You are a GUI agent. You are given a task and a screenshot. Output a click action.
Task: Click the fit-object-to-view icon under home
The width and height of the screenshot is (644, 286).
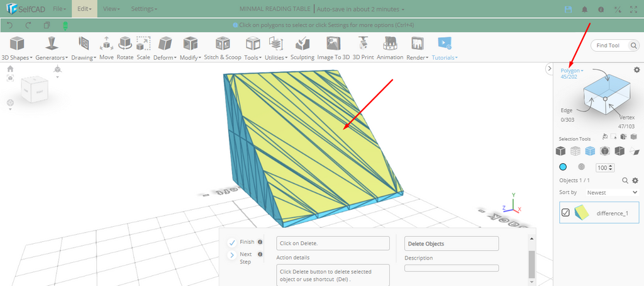(10, 77)
